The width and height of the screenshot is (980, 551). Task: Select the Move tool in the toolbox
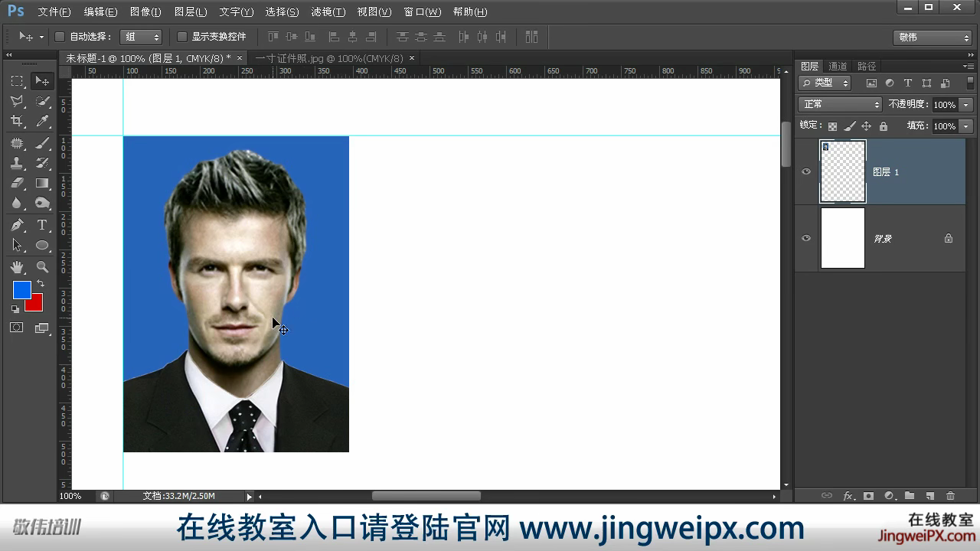[42, 81]
